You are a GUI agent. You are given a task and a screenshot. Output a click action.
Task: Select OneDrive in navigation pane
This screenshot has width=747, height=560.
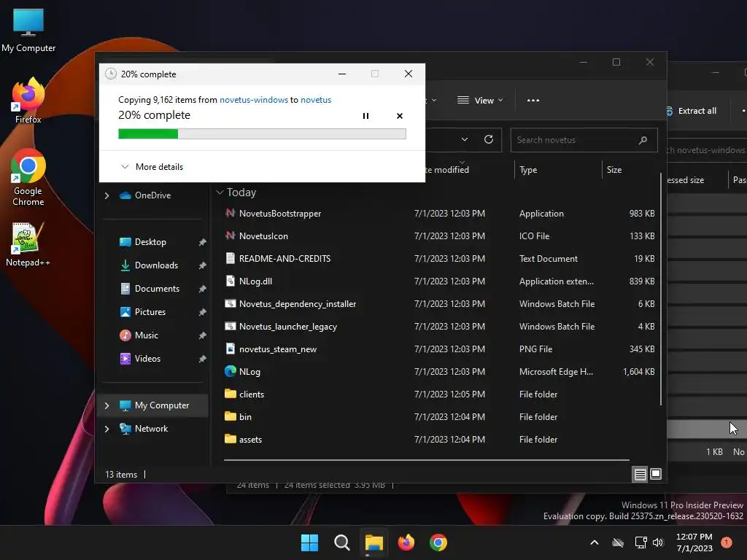click(152, 195)
